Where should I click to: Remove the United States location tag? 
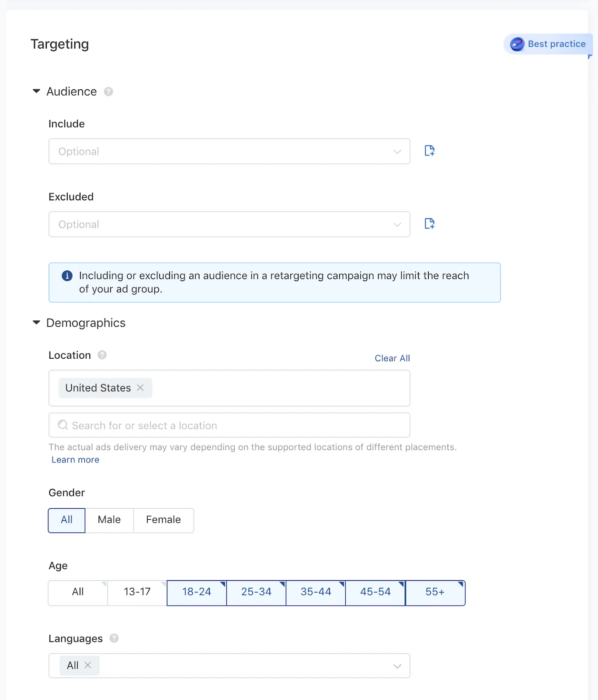140,388
